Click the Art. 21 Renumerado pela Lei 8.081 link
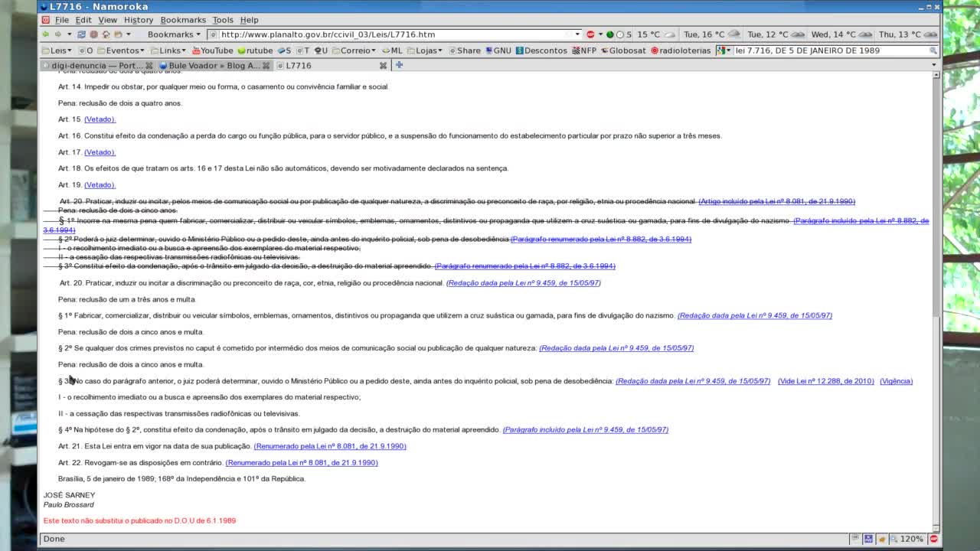980x551 pixels. point(330,446)
